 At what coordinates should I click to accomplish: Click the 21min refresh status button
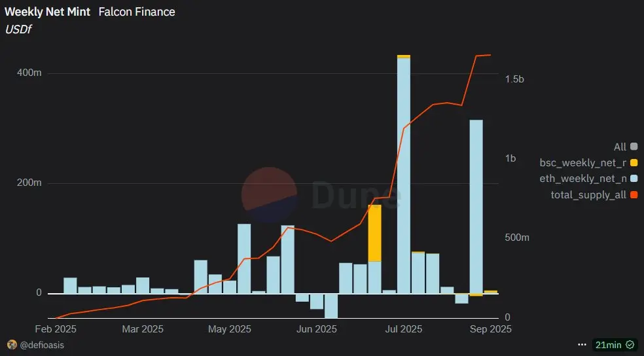(615, 345)
